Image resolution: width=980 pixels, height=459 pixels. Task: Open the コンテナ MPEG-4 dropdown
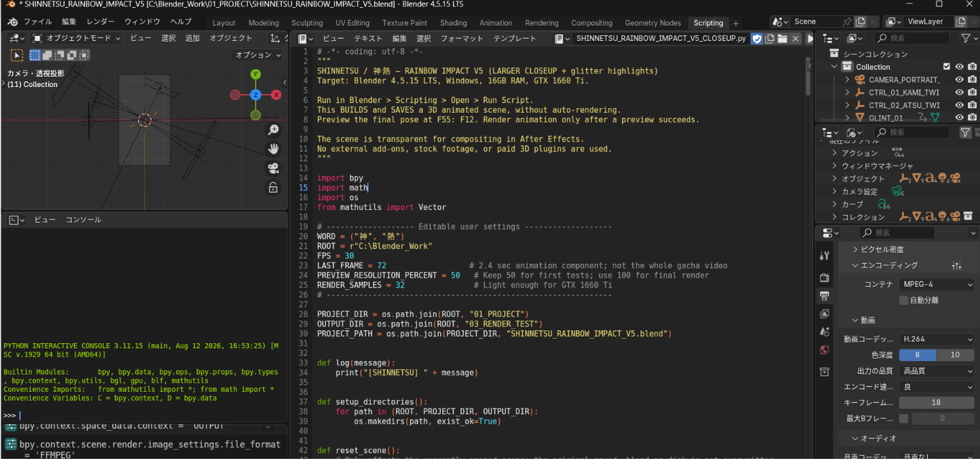pos(937,284)
